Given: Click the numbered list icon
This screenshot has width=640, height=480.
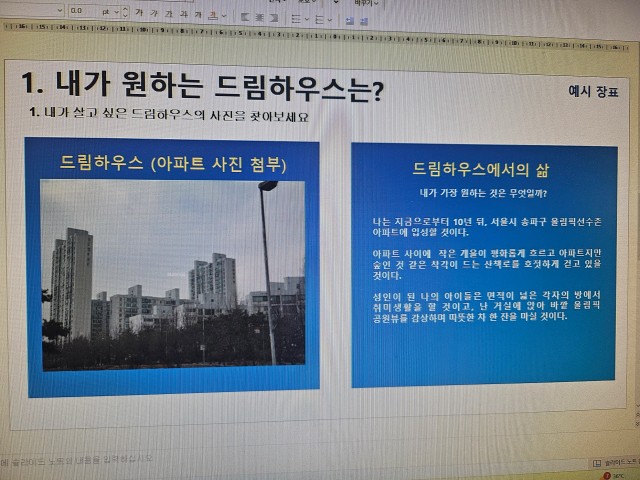Looking at the screenshot, I should point(320,19).
